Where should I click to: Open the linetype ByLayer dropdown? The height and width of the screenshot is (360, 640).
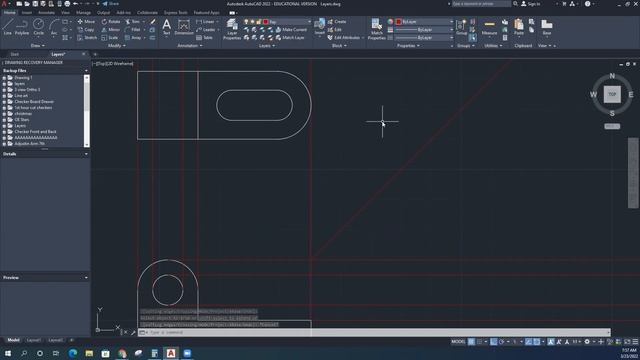[x=424, y=38]
